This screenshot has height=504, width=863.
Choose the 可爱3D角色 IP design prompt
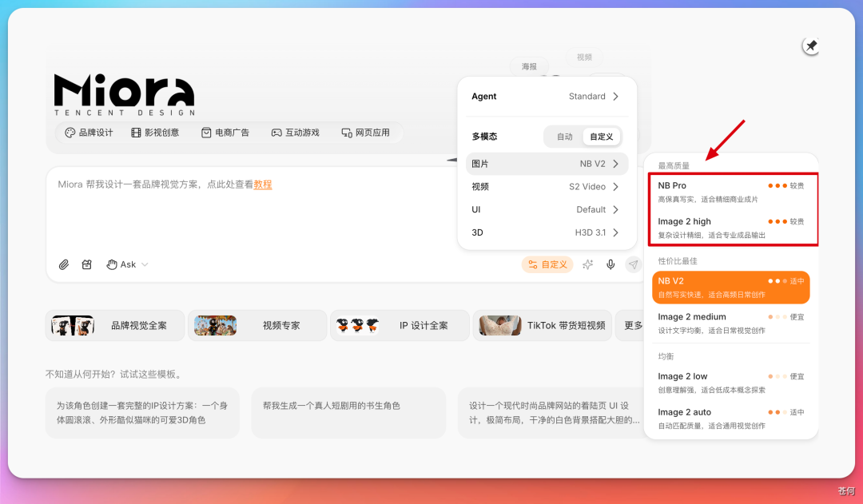[142, 413]
